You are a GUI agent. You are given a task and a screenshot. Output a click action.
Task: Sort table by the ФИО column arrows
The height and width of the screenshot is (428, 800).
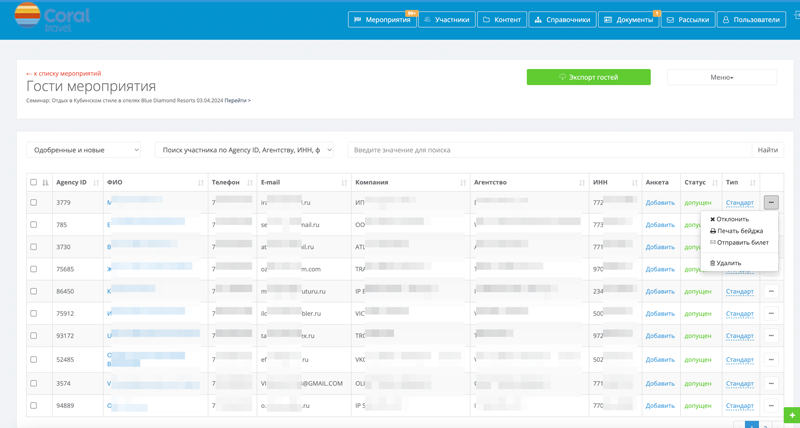click(x=201, y=183)
